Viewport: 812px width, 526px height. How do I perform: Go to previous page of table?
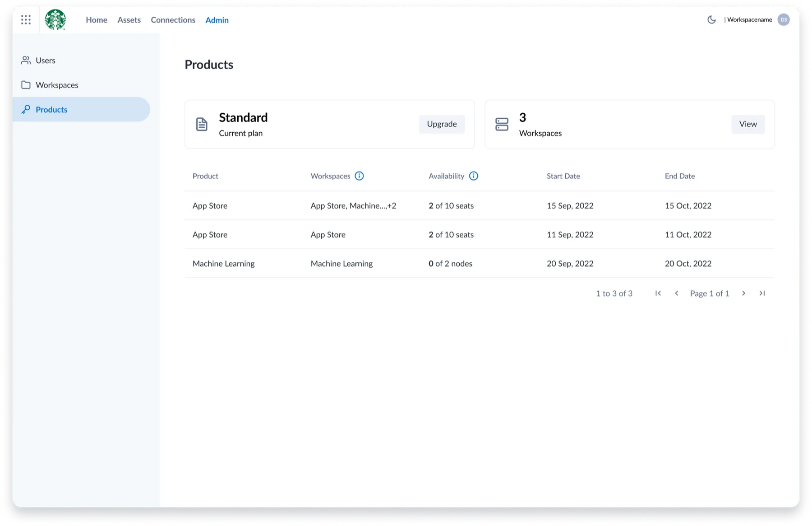pyautogui.click(x=676, y=293)
